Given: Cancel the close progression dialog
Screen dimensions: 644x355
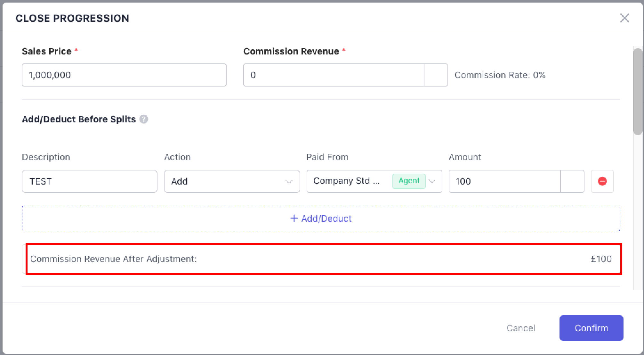Looking at the screenshot, I should click(520, 328).
